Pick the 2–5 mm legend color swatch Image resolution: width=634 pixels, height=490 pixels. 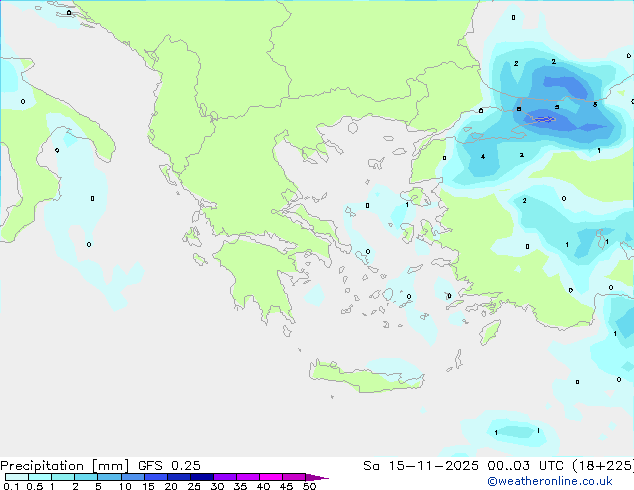click(86, 477)
